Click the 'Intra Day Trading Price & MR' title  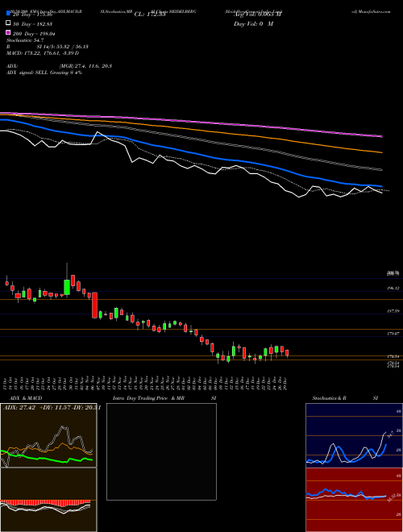click(x=148, y=398)
